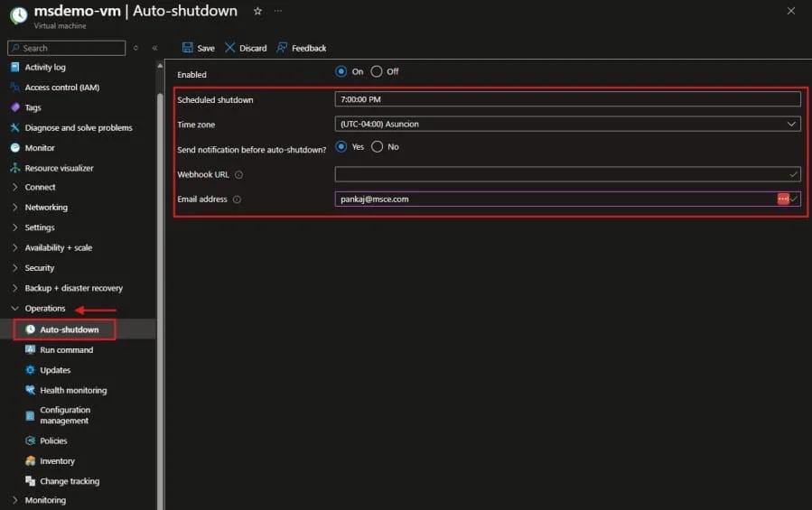Image resolution: width=812 pixels, height=510 pixels.
Task: Click the Feedback button label
Action: click(309, 48)
